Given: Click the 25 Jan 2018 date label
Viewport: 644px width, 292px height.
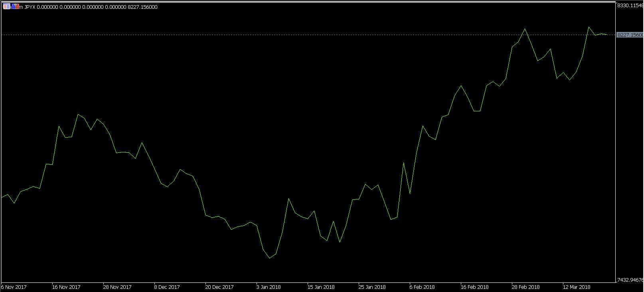Looking at the screenshot, I should pos(372,287).
